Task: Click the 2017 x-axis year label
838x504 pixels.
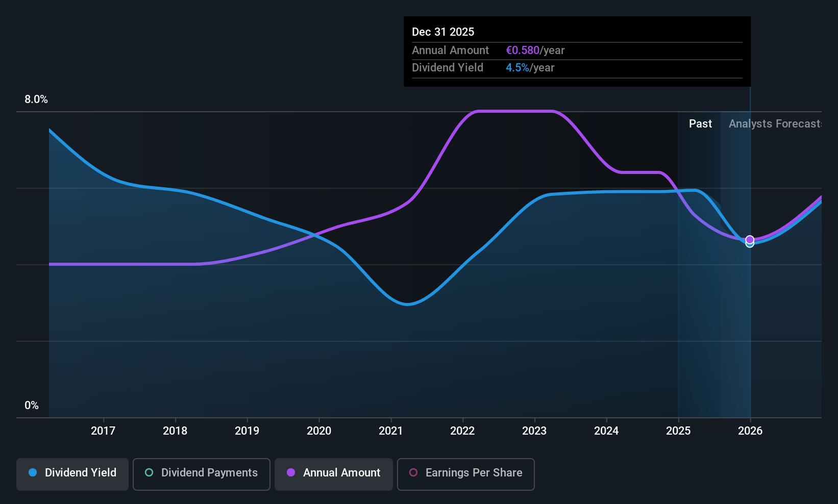Action: [x=103, y=431]
